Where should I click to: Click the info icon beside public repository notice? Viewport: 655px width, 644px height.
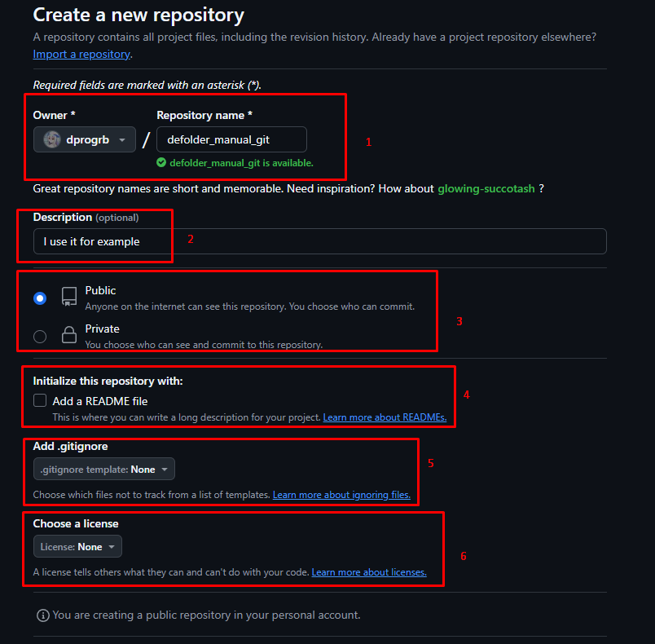click(43, 615)
